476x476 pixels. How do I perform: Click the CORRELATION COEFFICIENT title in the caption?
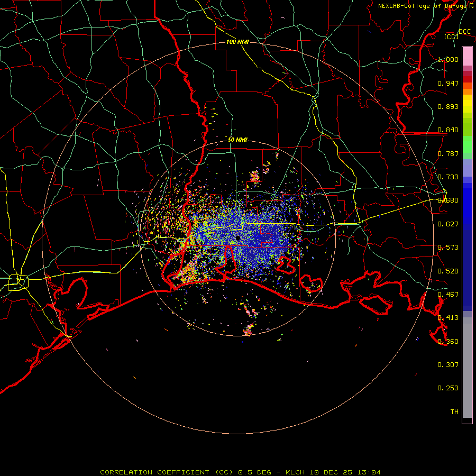[x=154, y=472]
